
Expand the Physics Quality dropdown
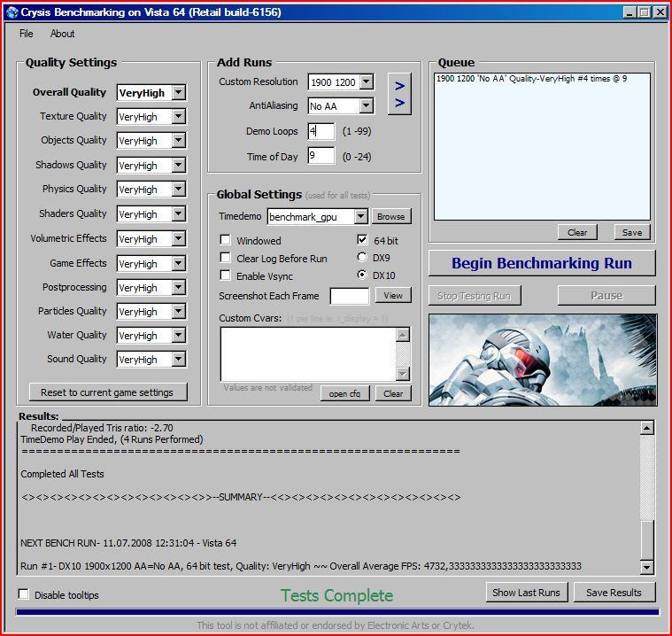[179, 190]
